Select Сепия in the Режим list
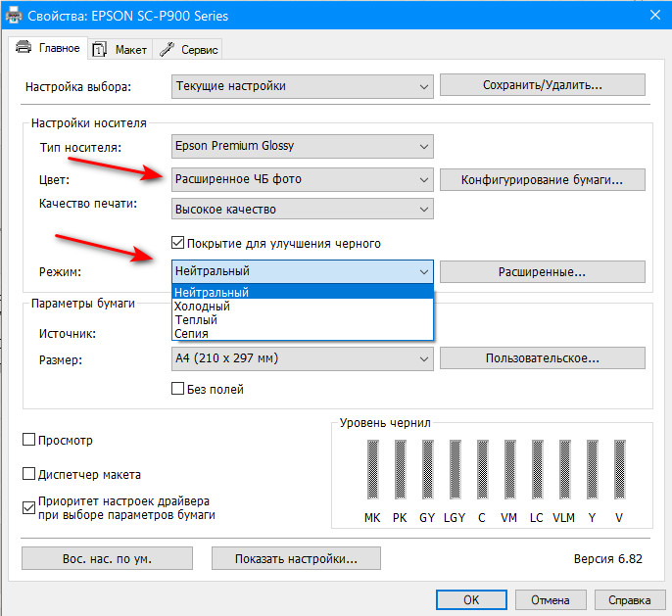The image size is (672, 616). [x=303, y=333]
